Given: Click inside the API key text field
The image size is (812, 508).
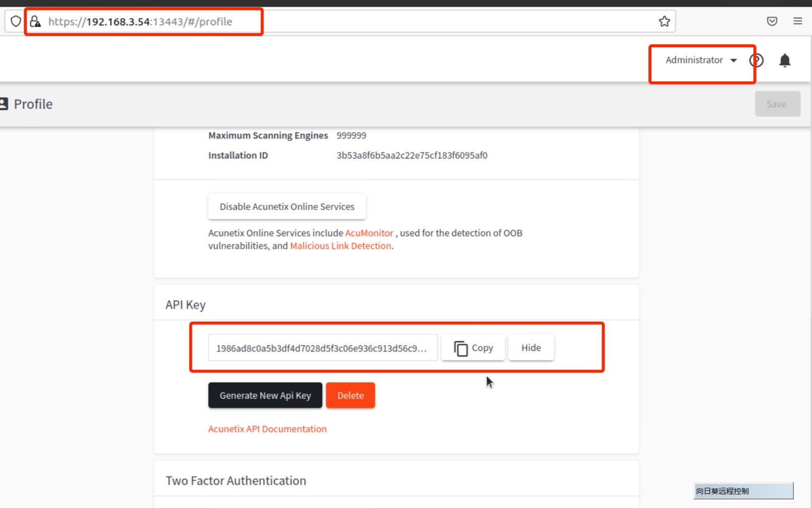Looking at the screenshot, I should click(322, 348).
